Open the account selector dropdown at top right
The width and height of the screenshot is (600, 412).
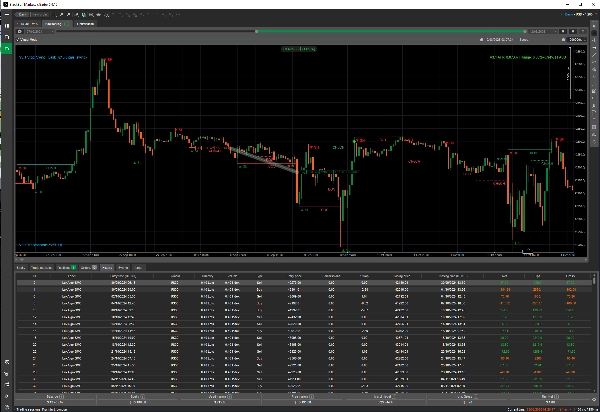(578, 15)
